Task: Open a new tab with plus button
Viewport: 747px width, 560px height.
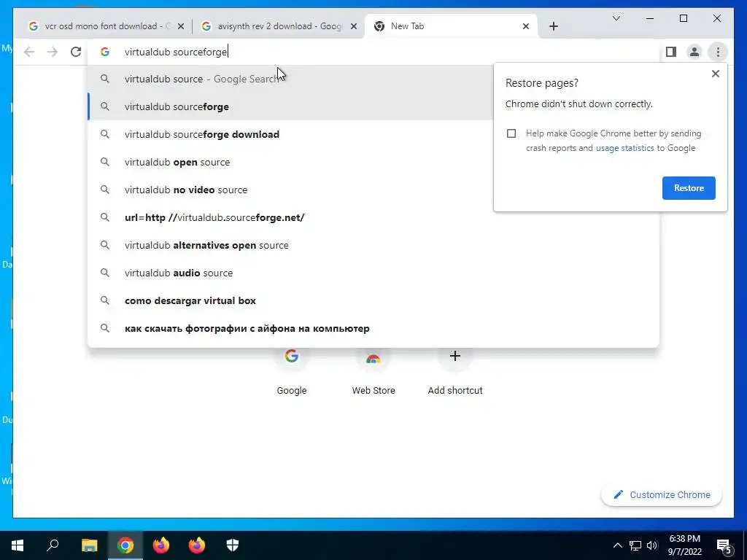Action: coord(553,26)
